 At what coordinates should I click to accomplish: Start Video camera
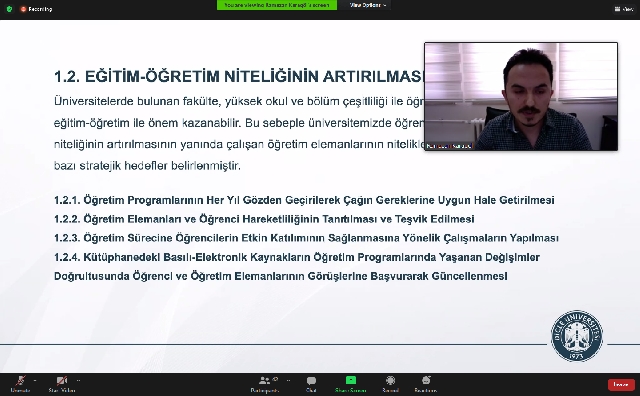pyautogui.click(x=62, y=384)
